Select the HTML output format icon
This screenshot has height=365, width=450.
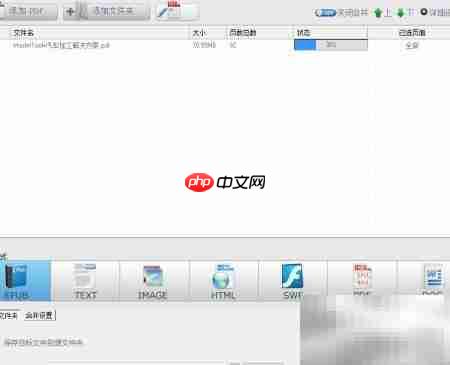tap(223, 281)
